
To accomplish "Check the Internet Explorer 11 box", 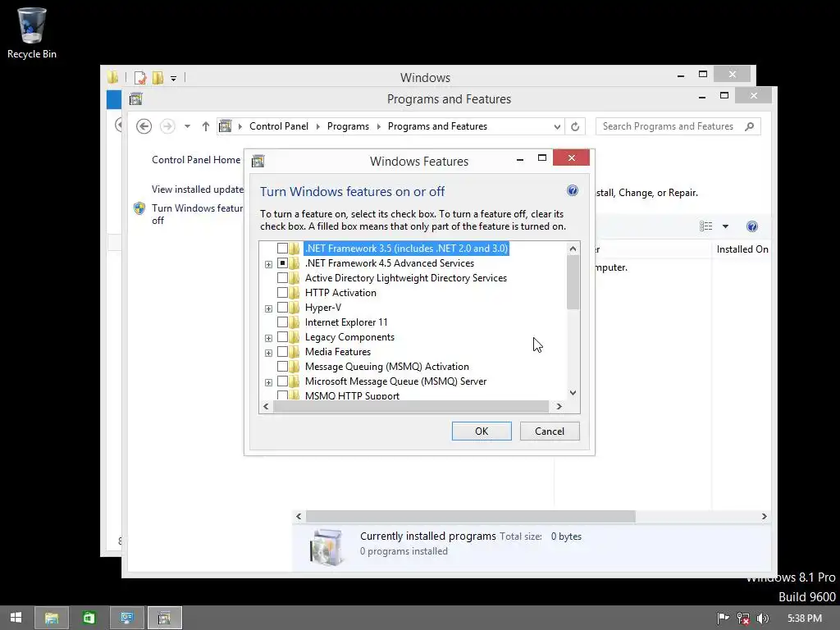I will [x=282, y=322].
